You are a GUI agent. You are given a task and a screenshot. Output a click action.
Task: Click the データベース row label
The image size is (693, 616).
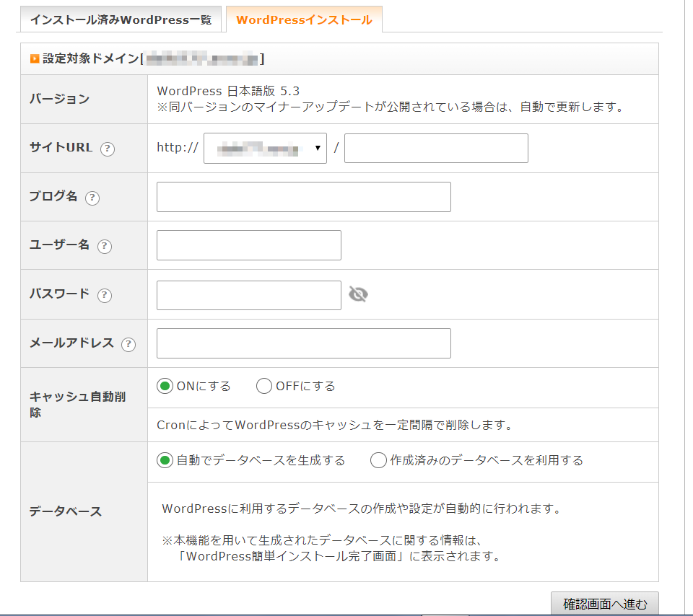tap(66, 511)
